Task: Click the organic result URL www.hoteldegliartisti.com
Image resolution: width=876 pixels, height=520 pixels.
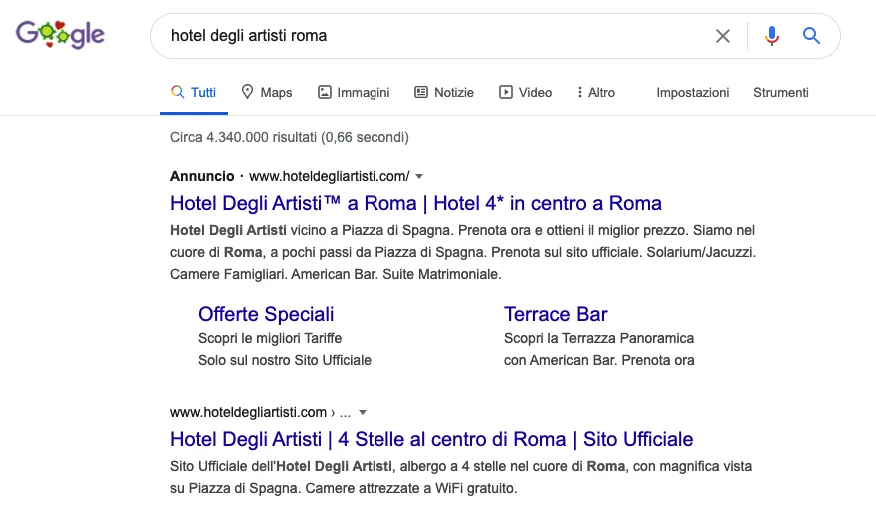Action: click(248, 412)
